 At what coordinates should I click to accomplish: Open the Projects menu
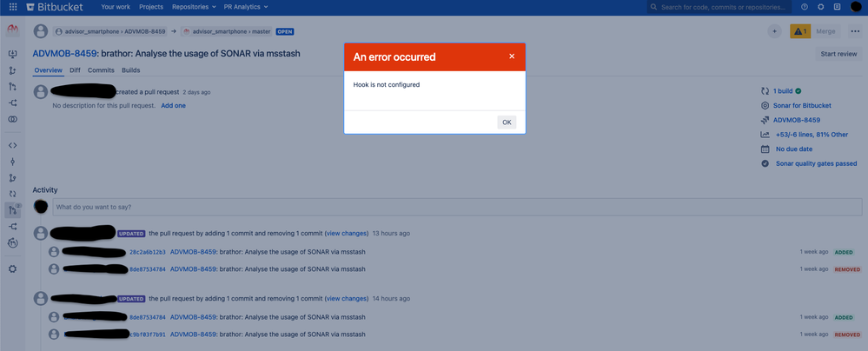[x=151, y=7]
